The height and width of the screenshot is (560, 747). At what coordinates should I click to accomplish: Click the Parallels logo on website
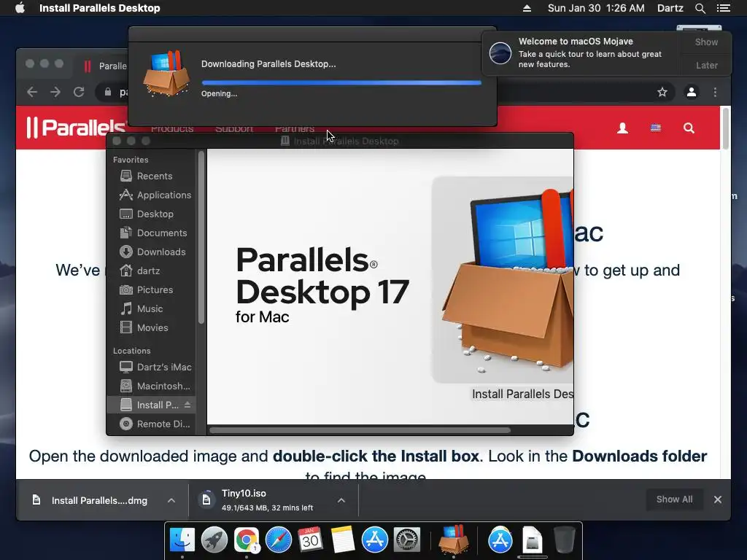pyautogui.click(x=76, y=128)
